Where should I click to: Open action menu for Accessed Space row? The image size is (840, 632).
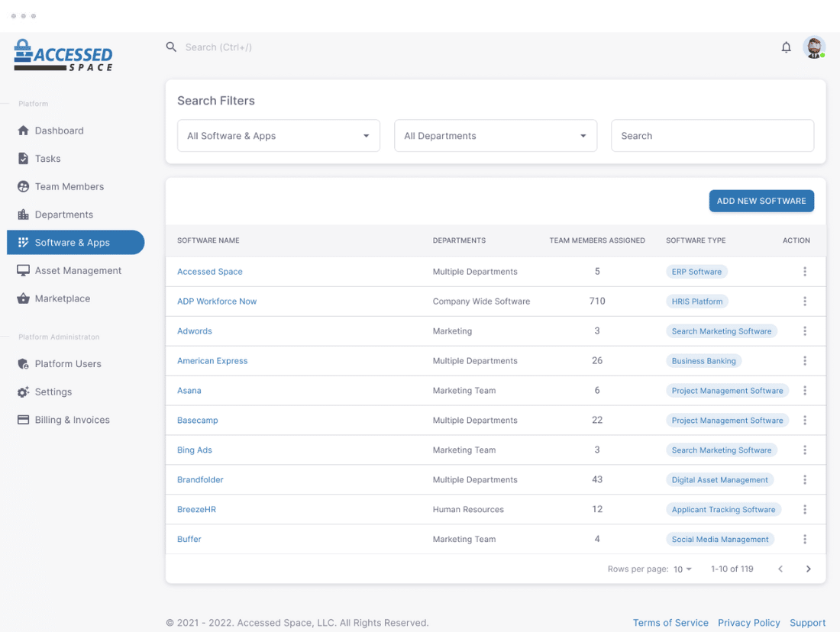pyautogui.click(x=804, y=272)
